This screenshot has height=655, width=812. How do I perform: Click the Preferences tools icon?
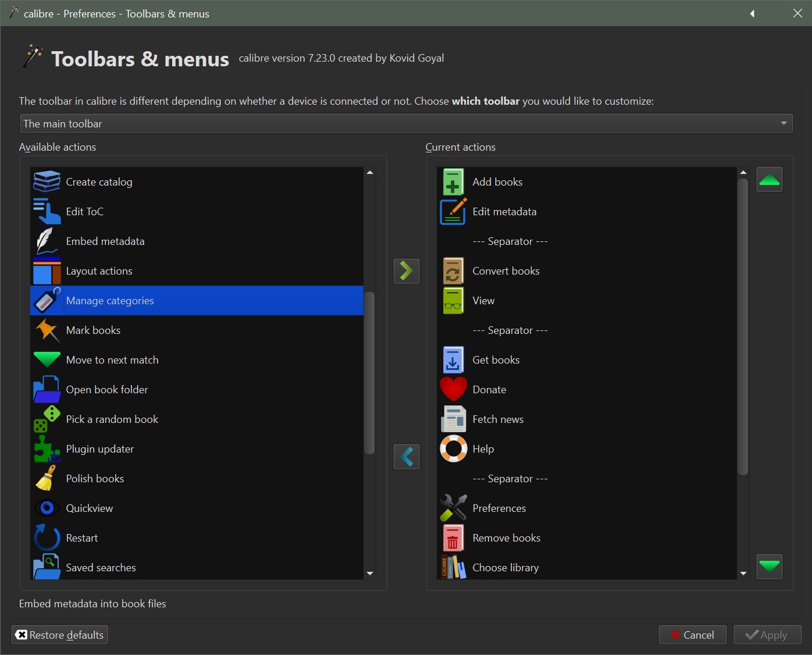[453, 508]
